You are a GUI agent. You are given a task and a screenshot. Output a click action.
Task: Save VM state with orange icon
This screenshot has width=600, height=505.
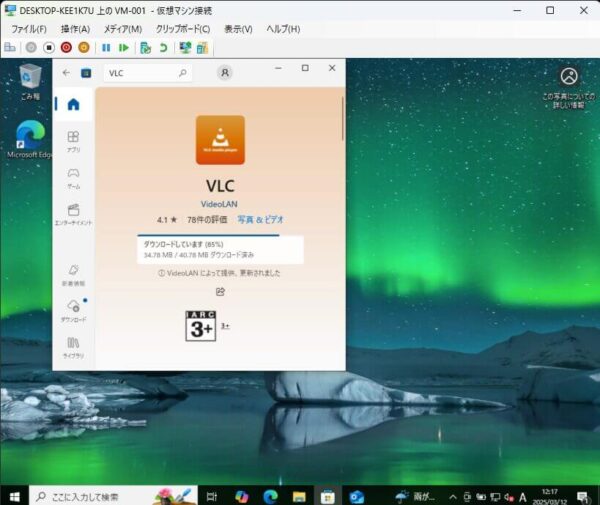(x=84, y=47)
